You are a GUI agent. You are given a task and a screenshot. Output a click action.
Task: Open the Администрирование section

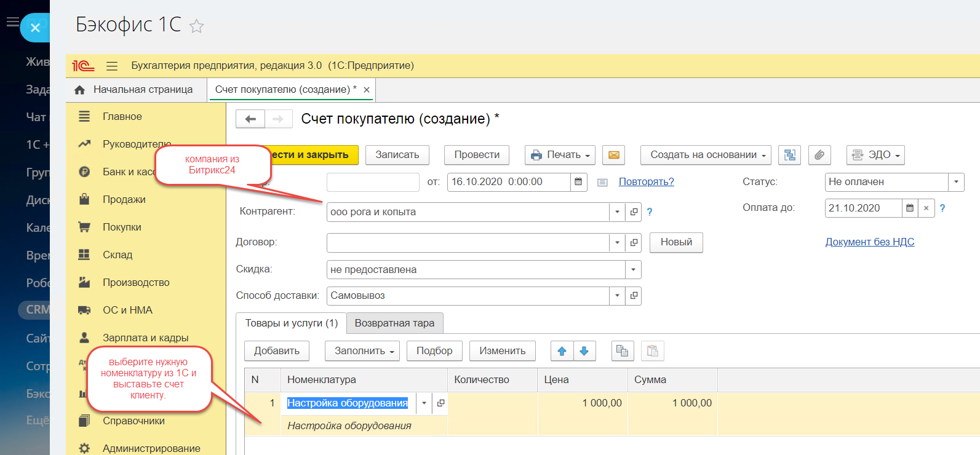[151, 448]
